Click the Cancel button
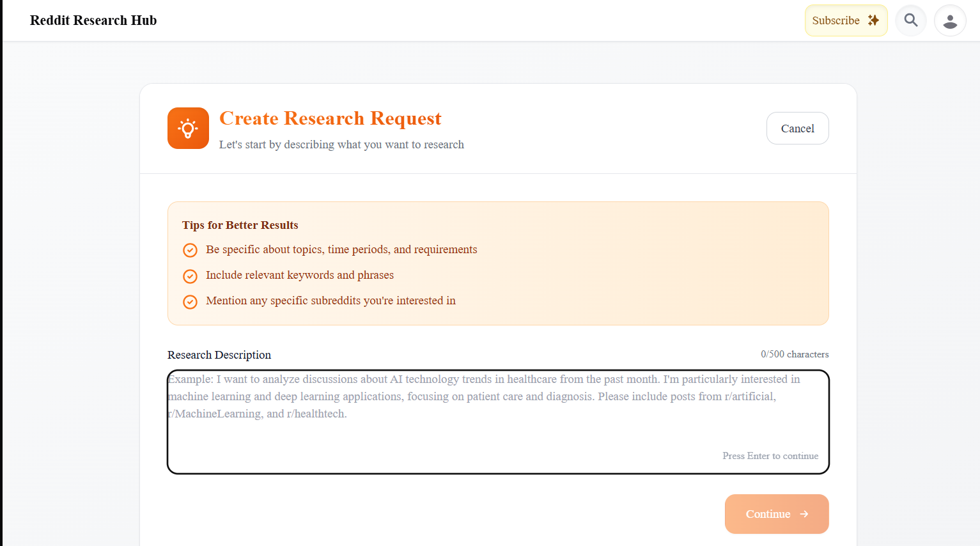The image size is (980, 546). tap(797, 129)
